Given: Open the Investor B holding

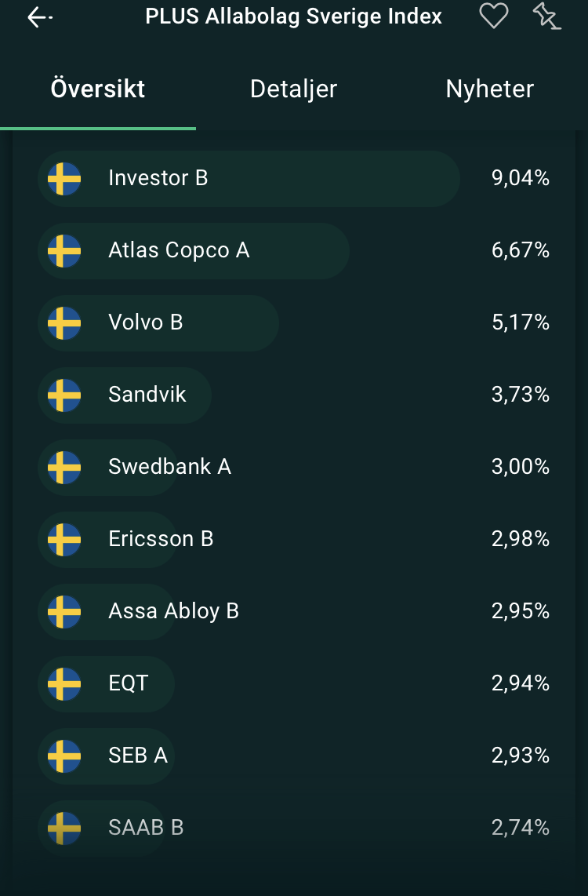Looking at the screenshot, I should [158, 179].
